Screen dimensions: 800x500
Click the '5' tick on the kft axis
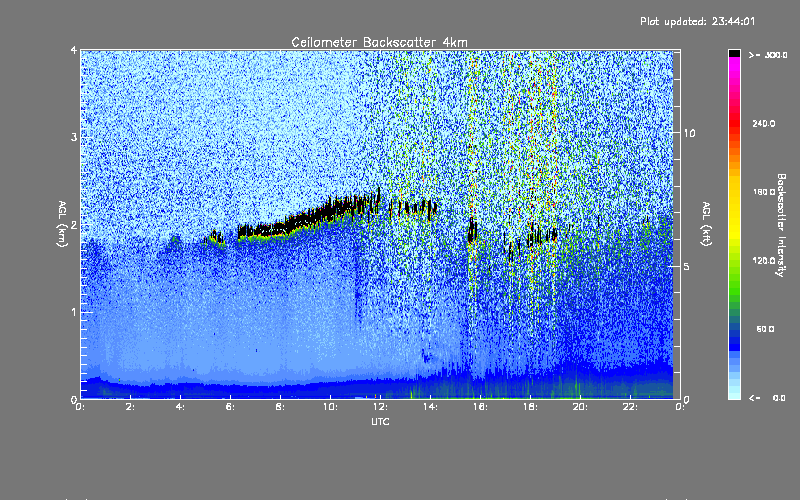point(687,266)
